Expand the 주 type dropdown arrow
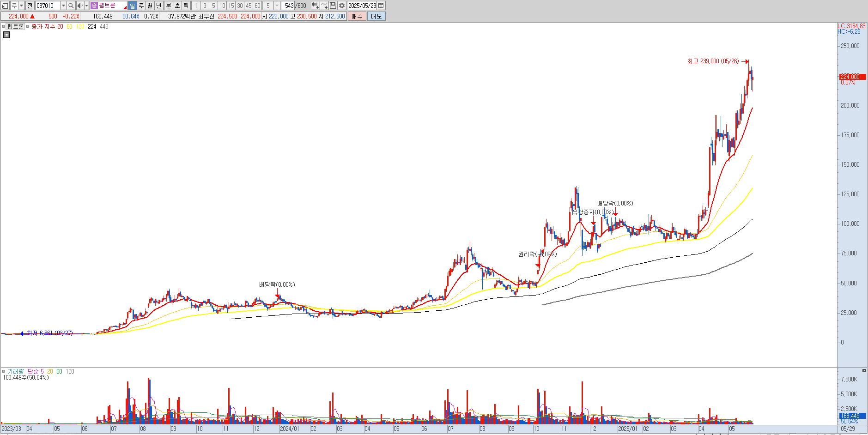The image size is (868, 435). (x=21, y=6)
